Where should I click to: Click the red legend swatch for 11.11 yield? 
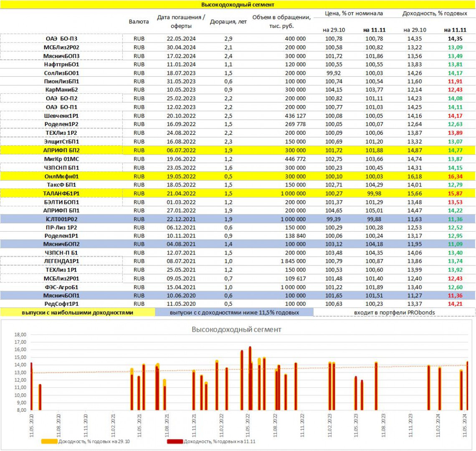[x=175, y=441]
